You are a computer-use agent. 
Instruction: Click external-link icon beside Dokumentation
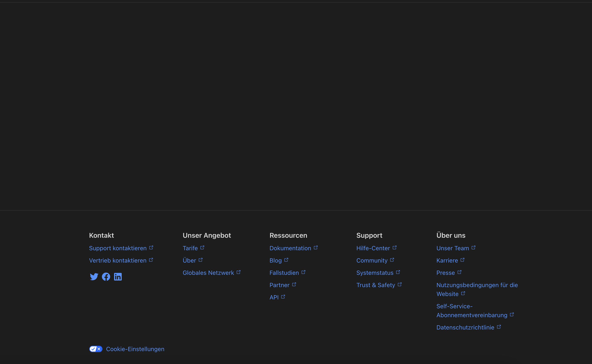316,247
